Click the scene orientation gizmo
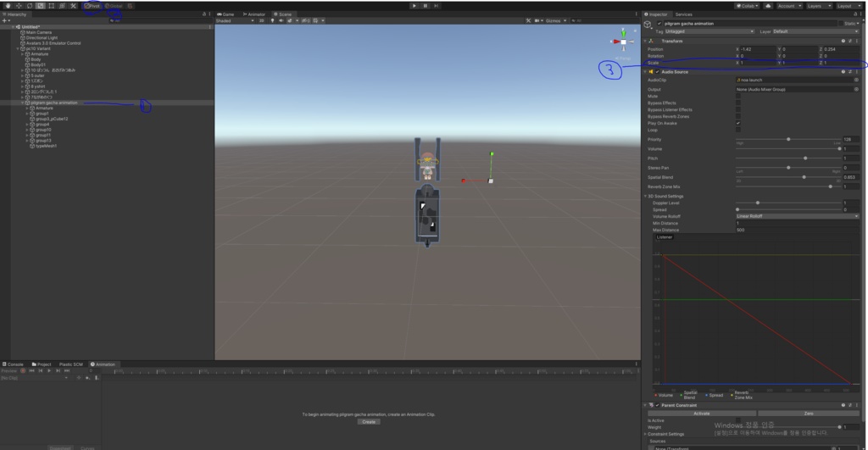868x450 pixels. (x=623, y=42)
